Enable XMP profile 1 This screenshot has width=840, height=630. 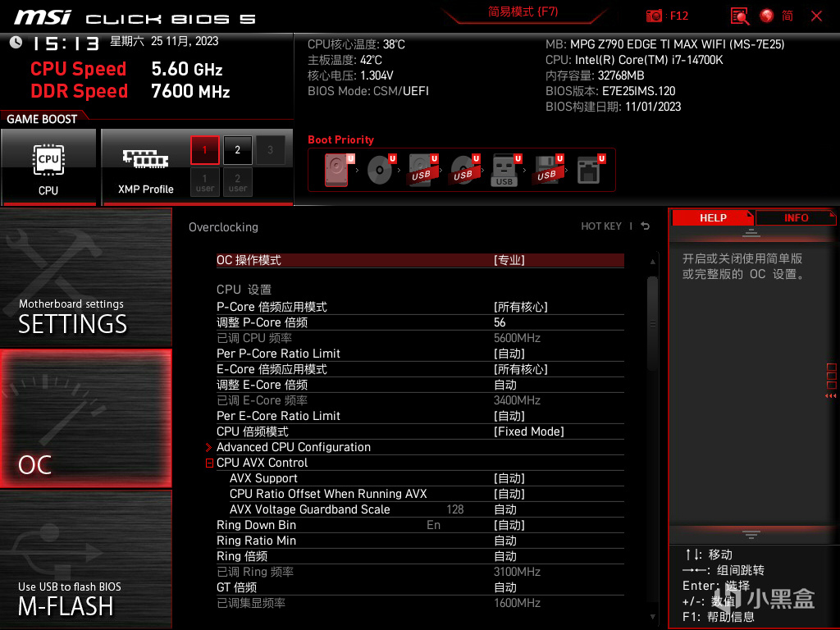click(x=204, y=149)
